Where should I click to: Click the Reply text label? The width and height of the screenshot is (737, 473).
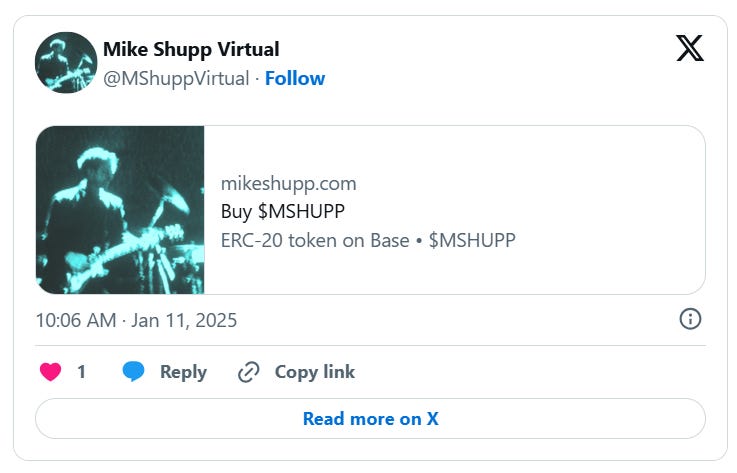coord(183,372)
